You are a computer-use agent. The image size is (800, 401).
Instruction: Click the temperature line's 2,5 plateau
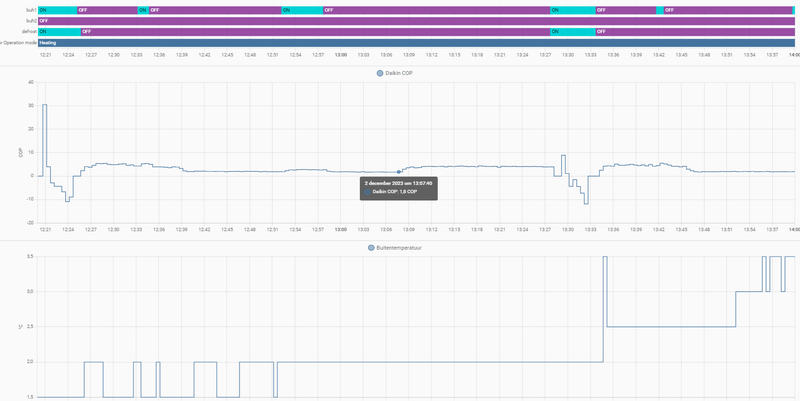coord(671,327)
